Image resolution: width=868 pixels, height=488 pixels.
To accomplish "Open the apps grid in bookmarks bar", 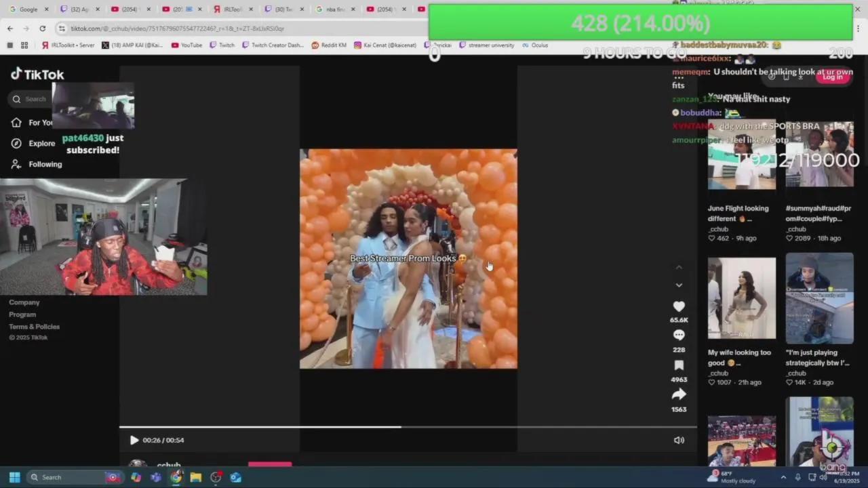I will (24, 45).
